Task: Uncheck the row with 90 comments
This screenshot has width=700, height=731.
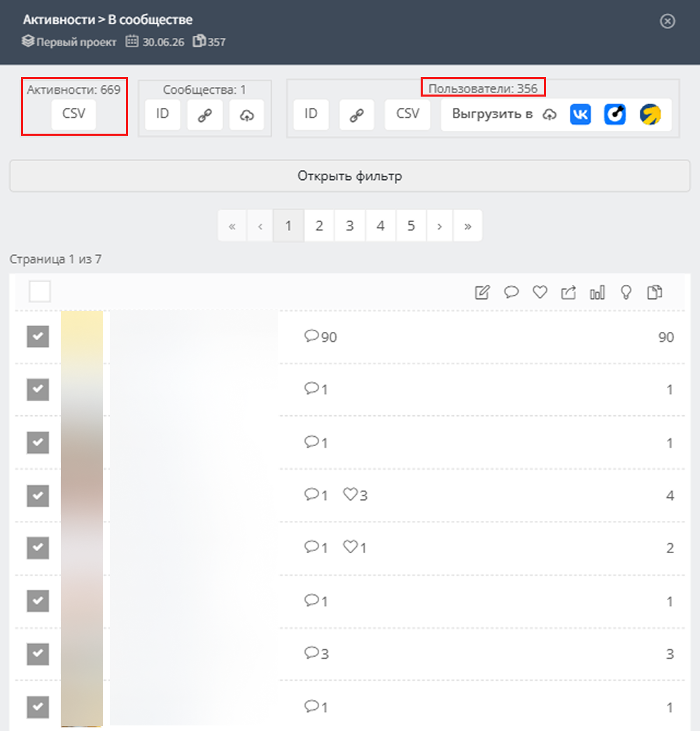Action: tap(38, 337)
